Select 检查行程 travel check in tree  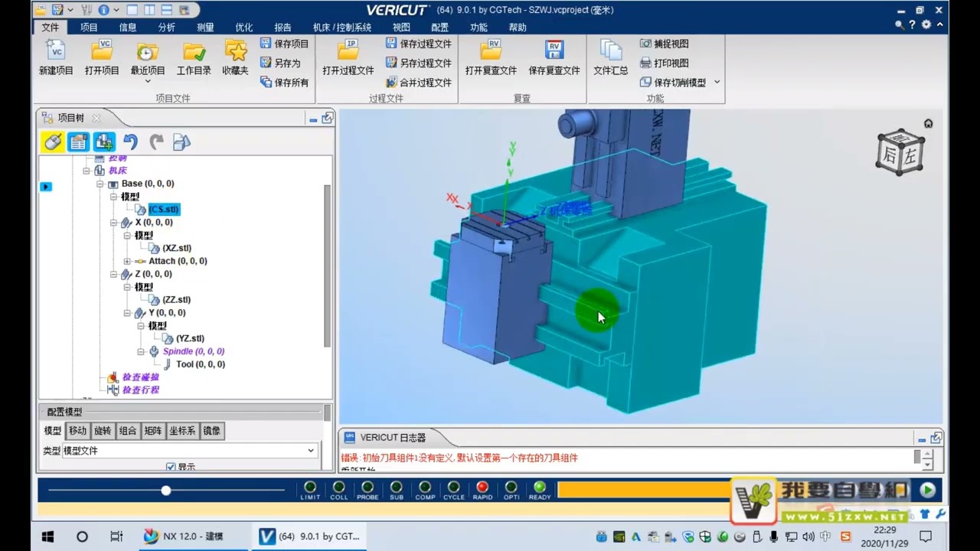click(141, 390)
